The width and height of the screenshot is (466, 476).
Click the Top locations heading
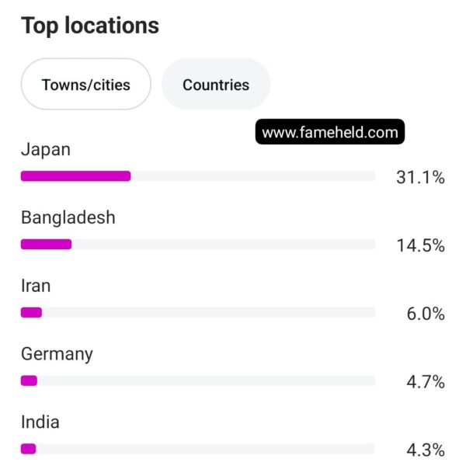(x=90, y=26)
